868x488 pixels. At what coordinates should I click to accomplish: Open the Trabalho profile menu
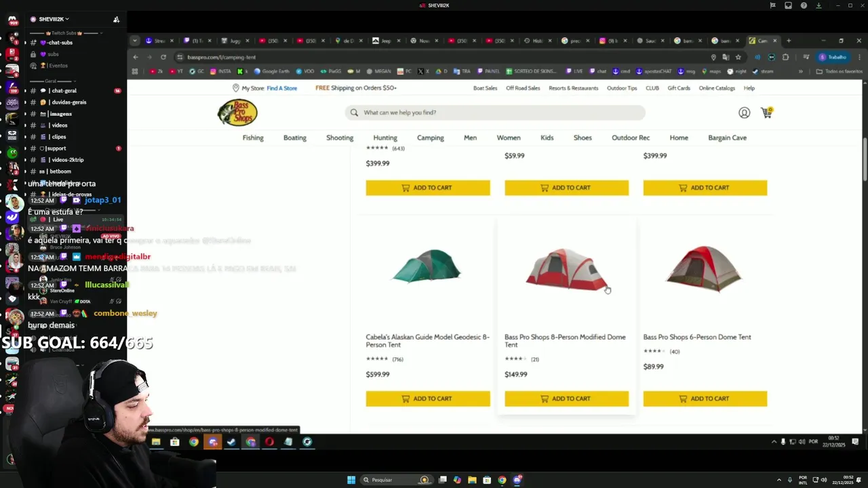(x=833, y=57)
